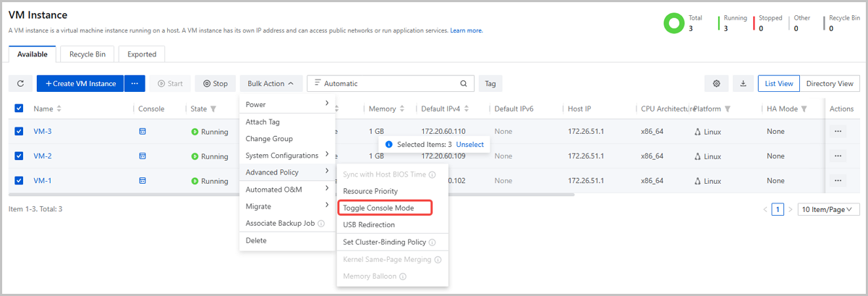Open the actions ellipsis for VM-3
Screen dimensions: 868x296
click(x=838, y=131)
